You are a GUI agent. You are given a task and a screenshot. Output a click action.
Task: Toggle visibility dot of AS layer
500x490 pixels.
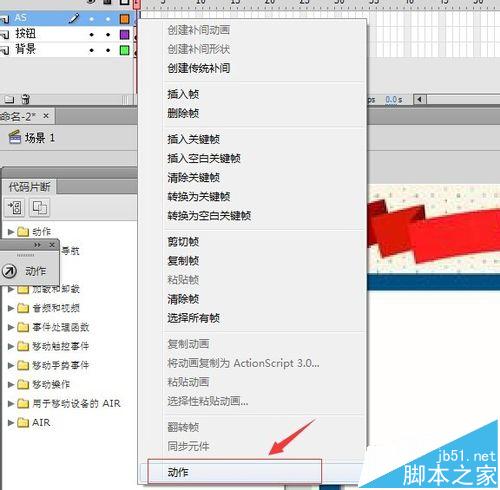tap(92, 19)
